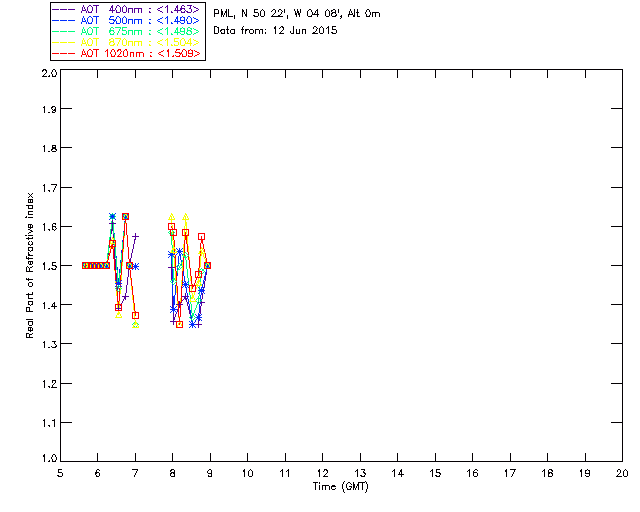Click the hour 13 x-axis tick label
This screenshot has width=640, height=512.
[360, 473]
